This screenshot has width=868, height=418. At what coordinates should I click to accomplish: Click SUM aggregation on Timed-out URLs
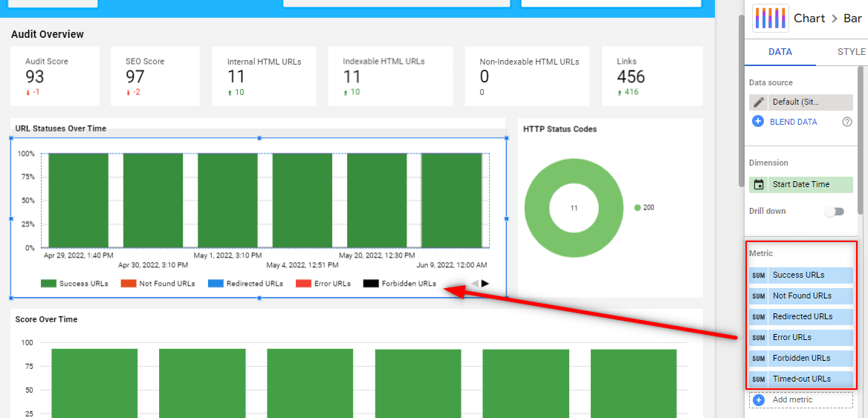(x=759, y=379)
